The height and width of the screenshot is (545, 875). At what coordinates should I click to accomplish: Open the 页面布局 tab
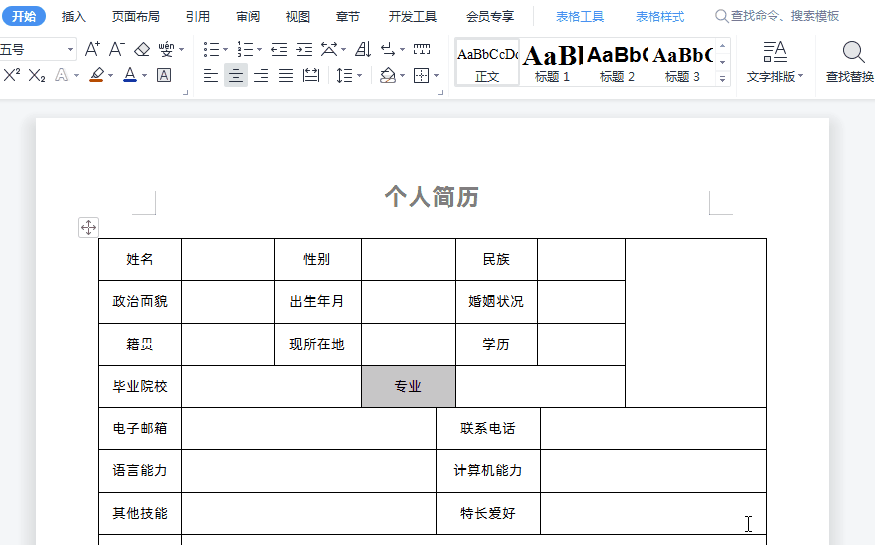pyautogui.click(x=136, y=17)
